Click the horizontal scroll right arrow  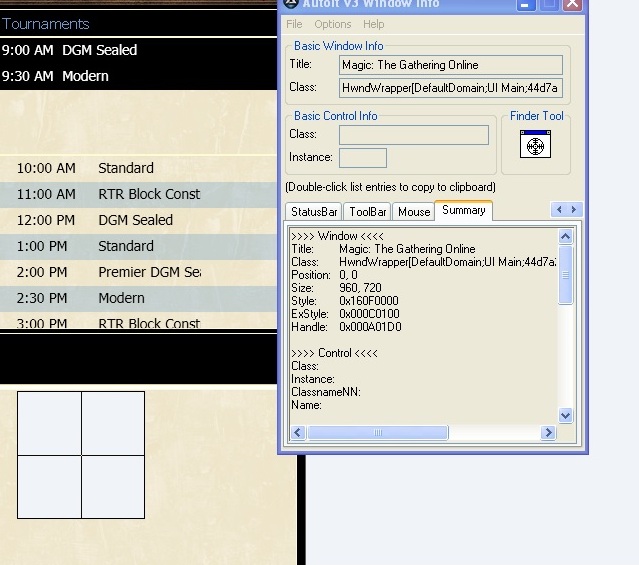click(x=547, y=433)
